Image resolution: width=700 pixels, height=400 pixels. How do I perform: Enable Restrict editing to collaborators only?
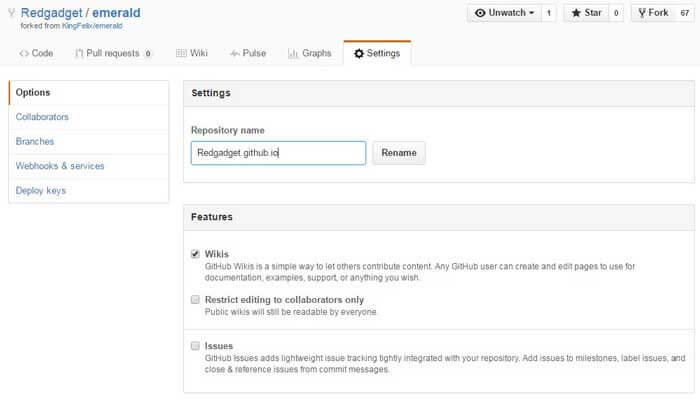[x=195, y=300]
